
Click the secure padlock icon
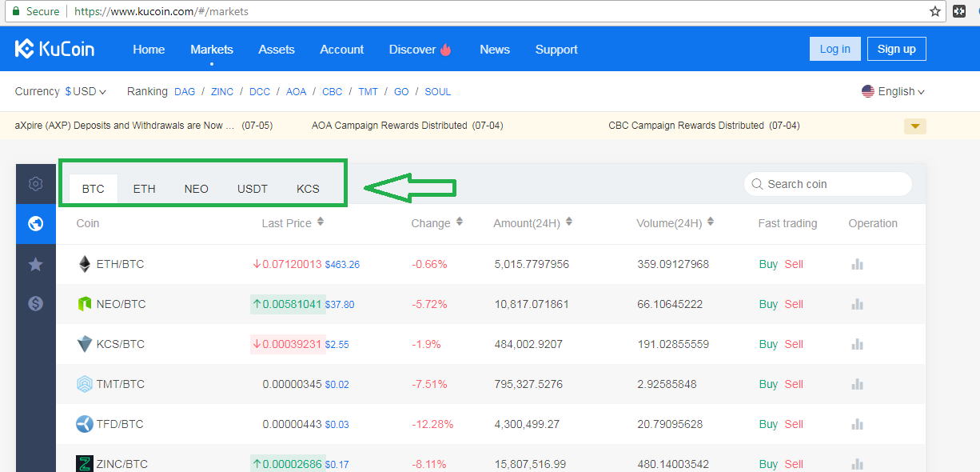tap(15, 11)
